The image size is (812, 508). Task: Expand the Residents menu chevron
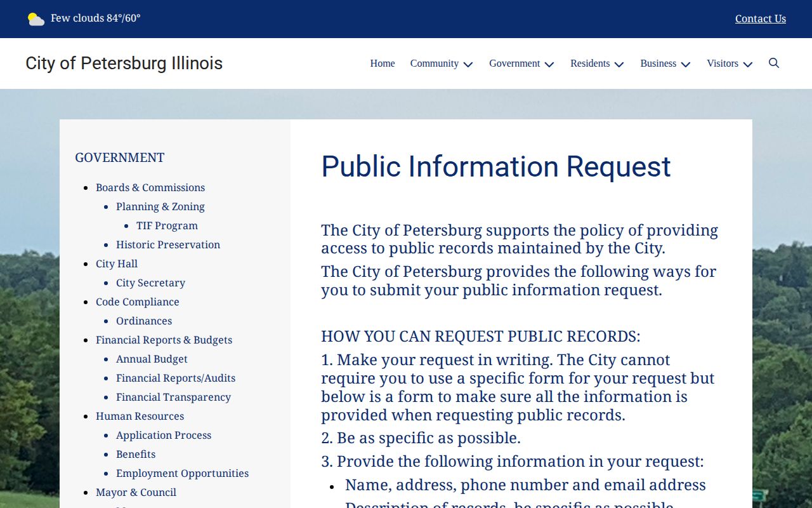(x=619, y=64)
